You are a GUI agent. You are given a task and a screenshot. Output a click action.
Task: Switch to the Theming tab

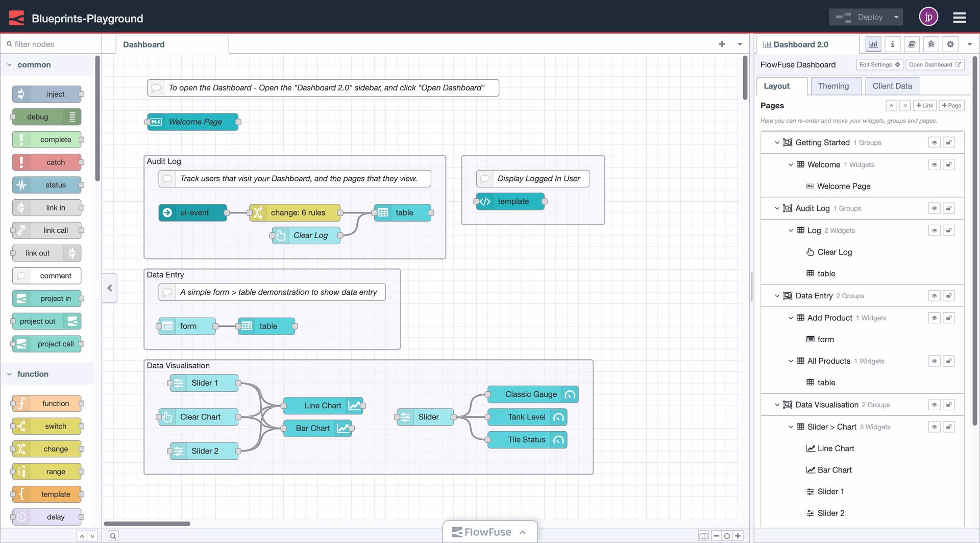[835, 85]
